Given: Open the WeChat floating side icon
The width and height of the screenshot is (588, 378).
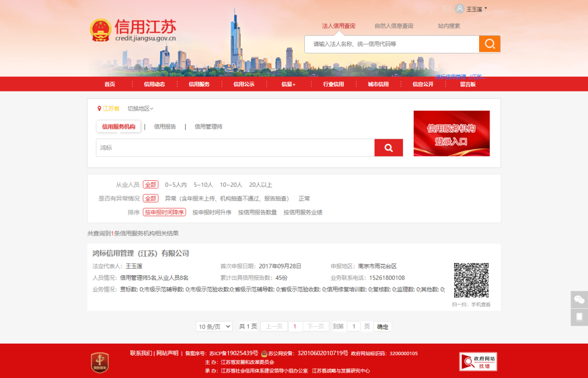Looking at the screenshot, I should click(x=579, y=299).
